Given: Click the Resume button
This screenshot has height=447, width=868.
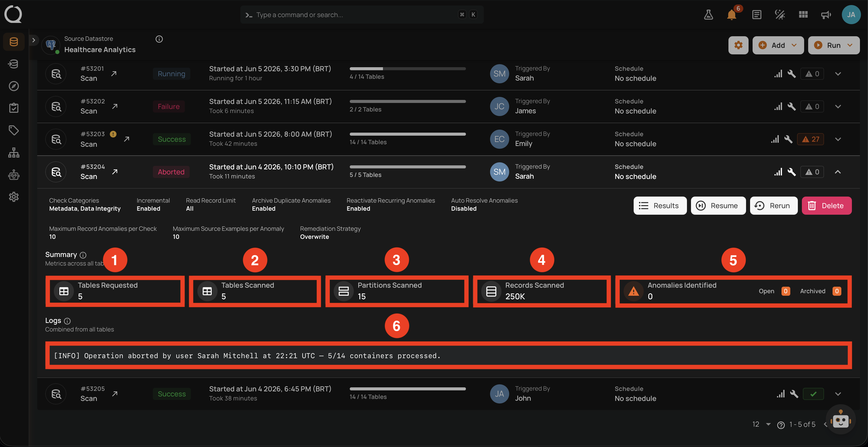Looking at the screenshot, I should (718, 205).
